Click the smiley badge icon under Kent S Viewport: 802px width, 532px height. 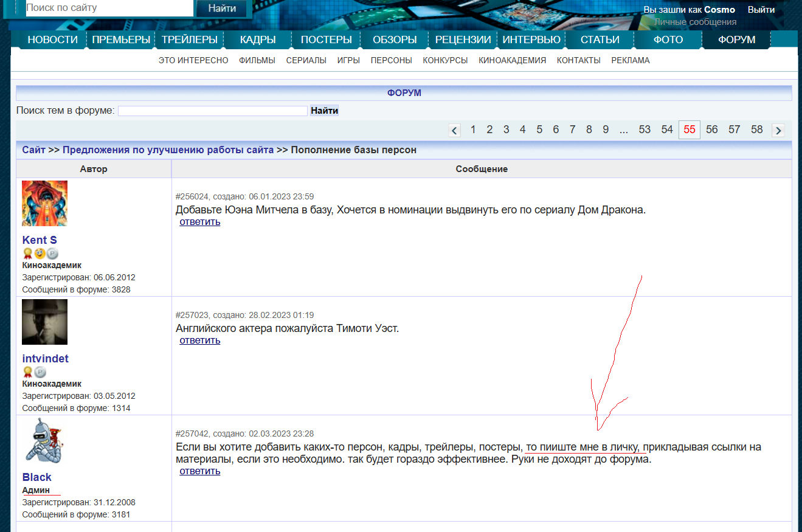point(40,254)
